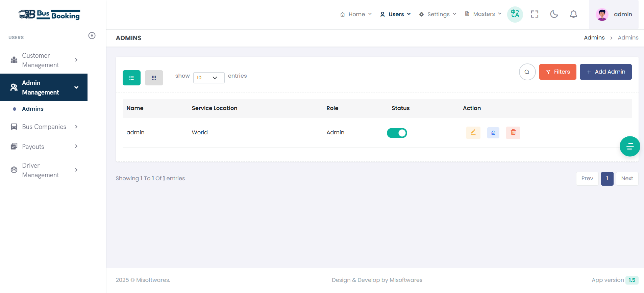The image size is (644, 293).
Task: Click the 'Admin' role cell
Action: click(336, 132)
